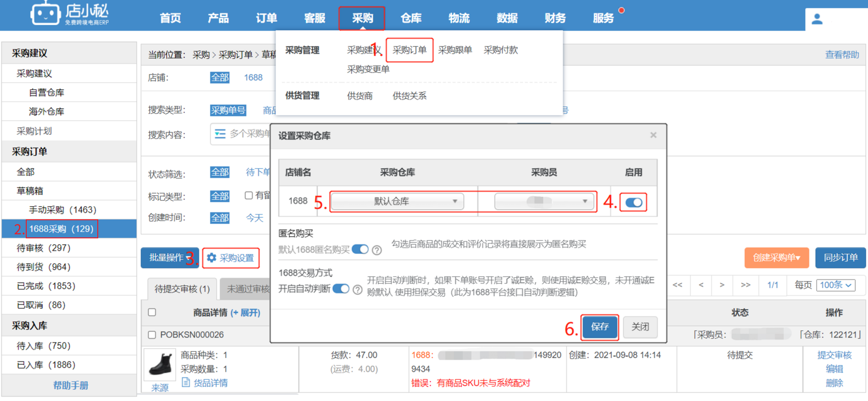Select 已完成 (1853) in sidebar
868x401 pixels.
point(69,286)
